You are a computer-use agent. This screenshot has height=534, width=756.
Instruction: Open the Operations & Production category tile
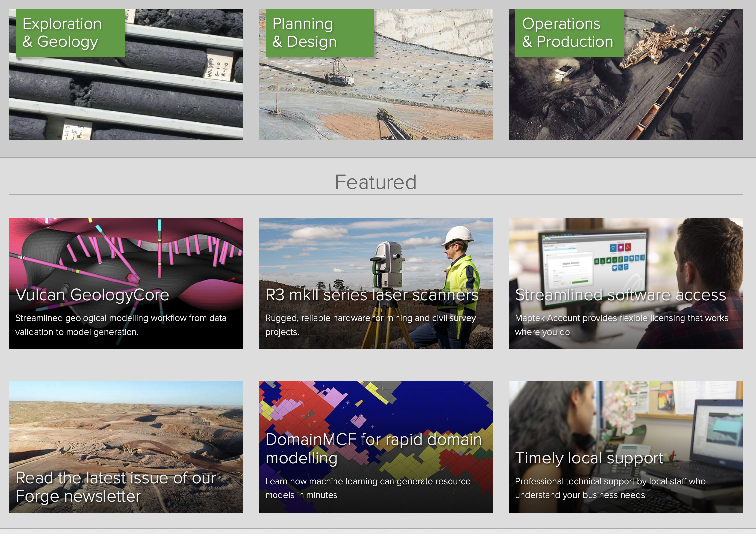tap(625, 99)
